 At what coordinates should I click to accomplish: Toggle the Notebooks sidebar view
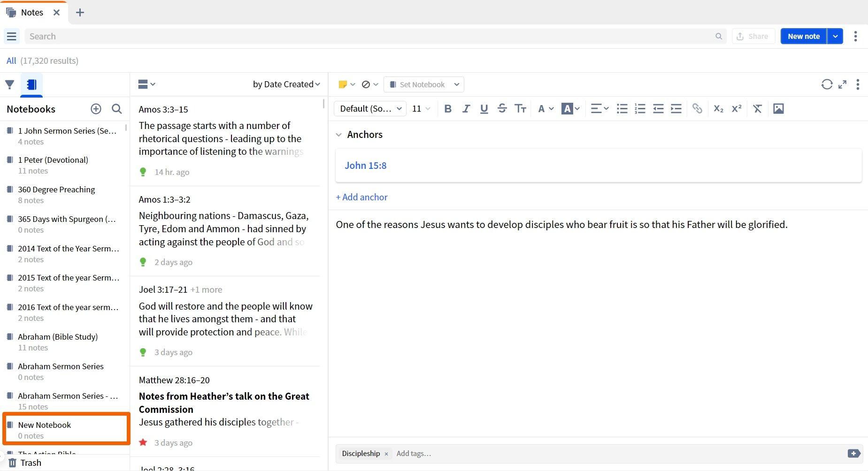(31, 84)
